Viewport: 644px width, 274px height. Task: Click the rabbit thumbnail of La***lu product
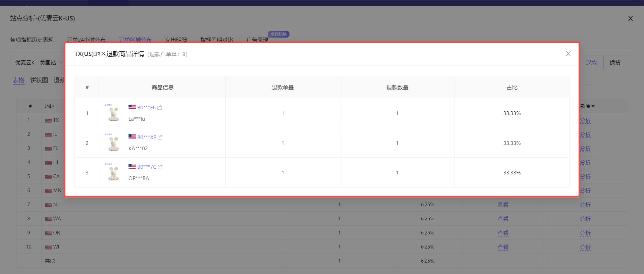click(x=114, y=113)
